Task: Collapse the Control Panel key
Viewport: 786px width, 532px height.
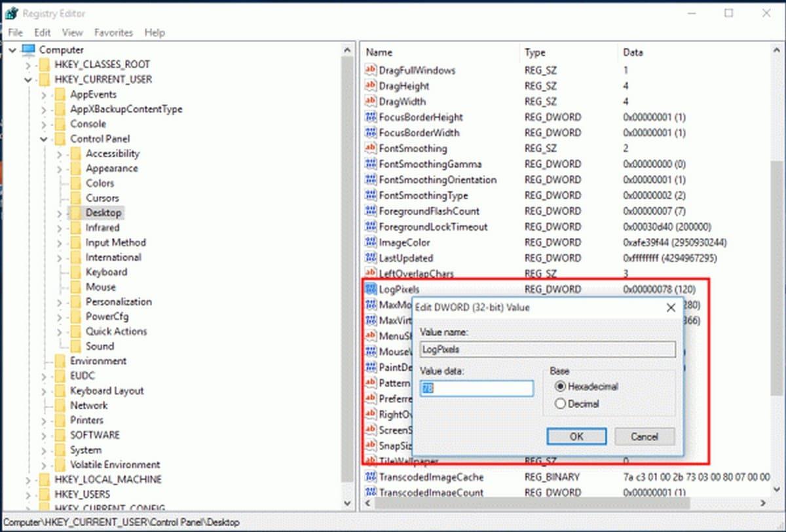Action: pos(43,139)
